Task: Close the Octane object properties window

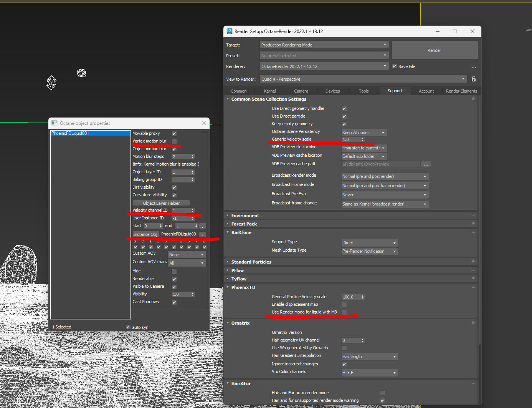Action: coord(204,123)
